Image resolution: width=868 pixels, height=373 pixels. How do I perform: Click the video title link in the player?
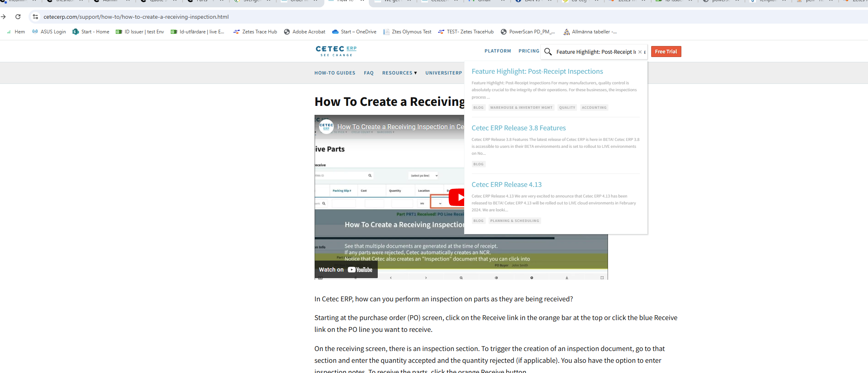point(401,127)
